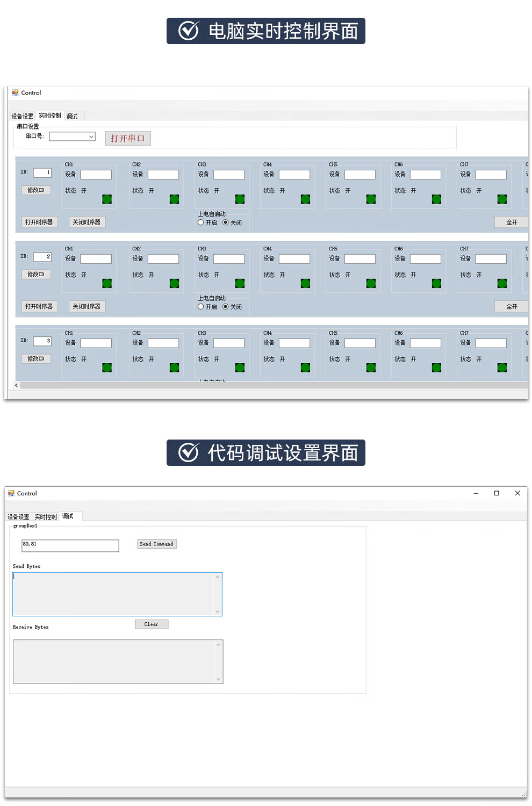Viewport: 532px width, 806px height.
Task: Switch to 设备设置 tab in upper window
Action: pos(23,117)
